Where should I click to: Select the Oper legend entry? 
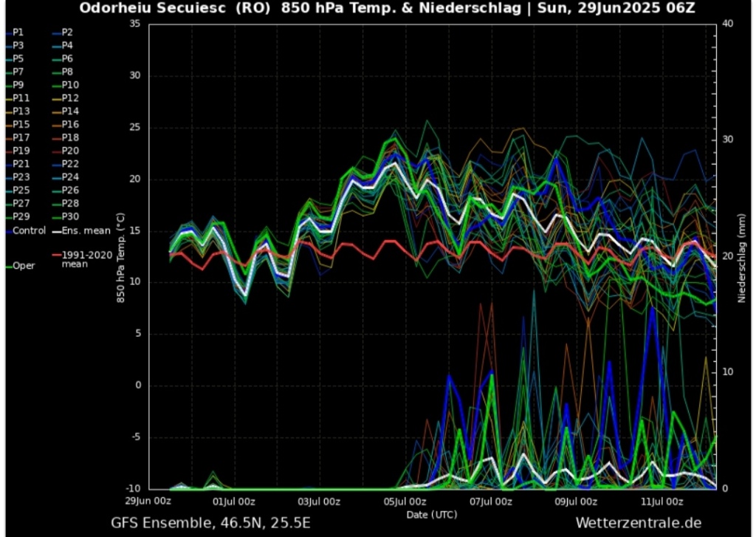(23, 266)
